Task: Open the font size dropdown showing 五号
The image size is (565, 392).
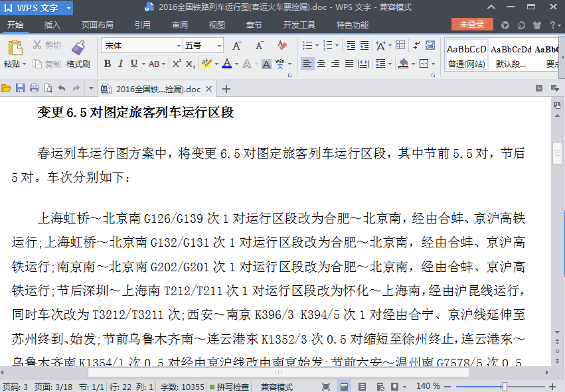Action: [x=219, y=45]
